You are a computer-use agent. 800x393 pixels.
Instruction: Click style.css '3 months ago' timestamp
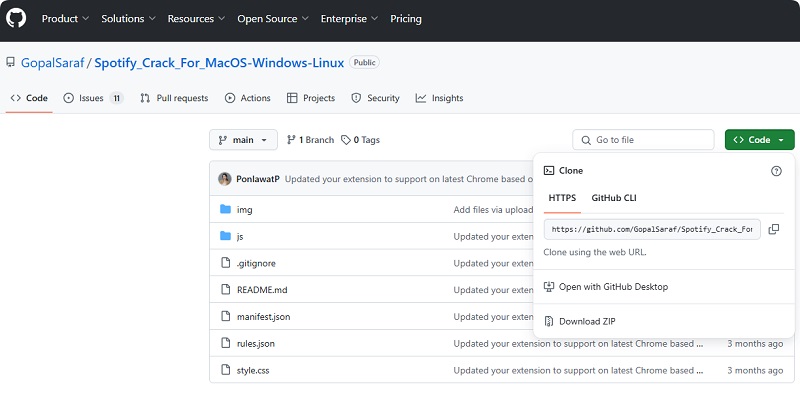[755, 371]
